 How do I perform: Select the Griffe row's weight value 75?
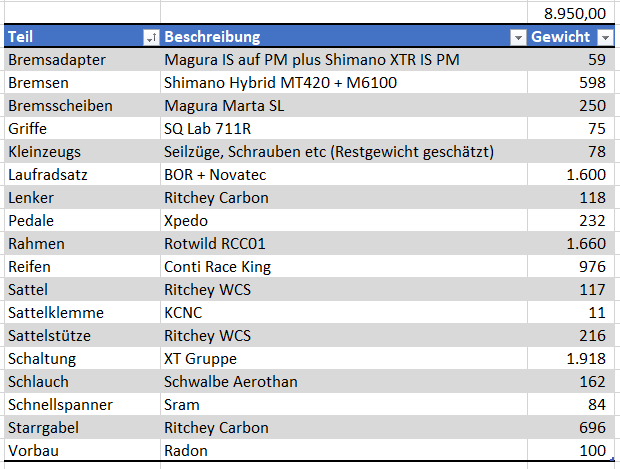tap(596, 129)
